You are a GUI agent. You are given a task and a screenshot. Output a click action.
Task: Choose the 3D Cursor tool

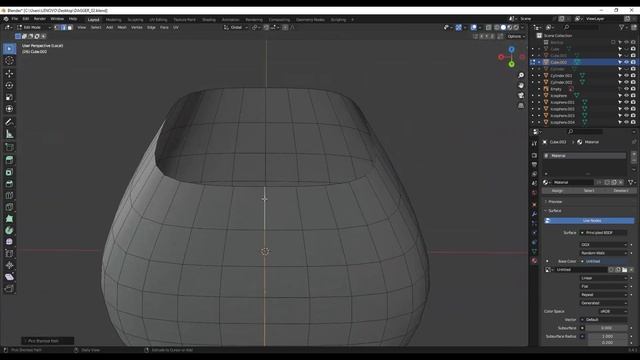coord(9,61)
